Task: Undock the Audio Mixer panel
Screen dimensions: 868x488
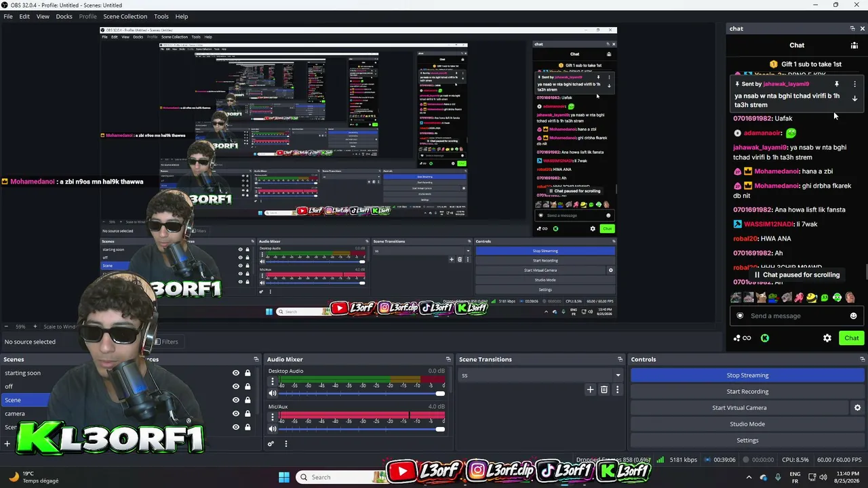Action: 448,359
